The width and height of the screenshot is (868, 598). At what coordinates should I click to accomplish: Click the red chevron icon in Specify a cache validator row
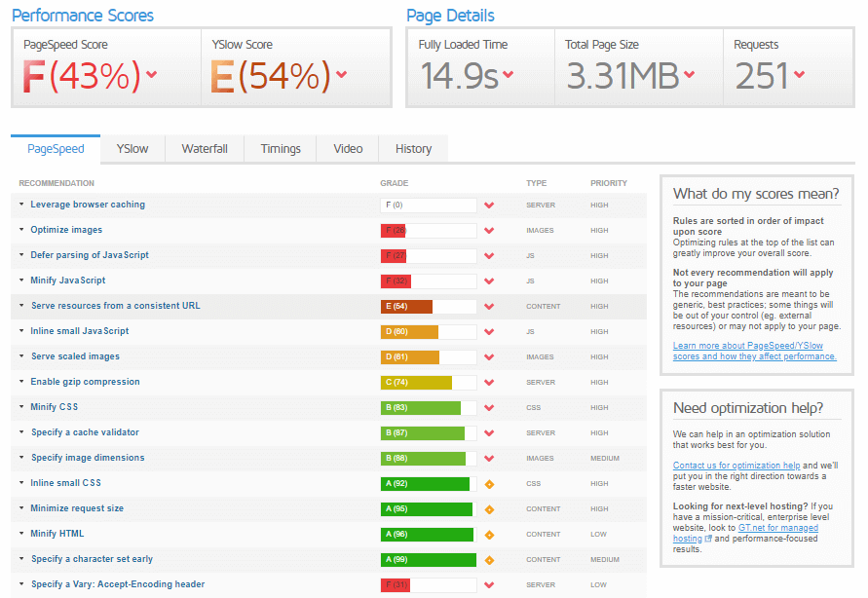[x=489, y=433]
